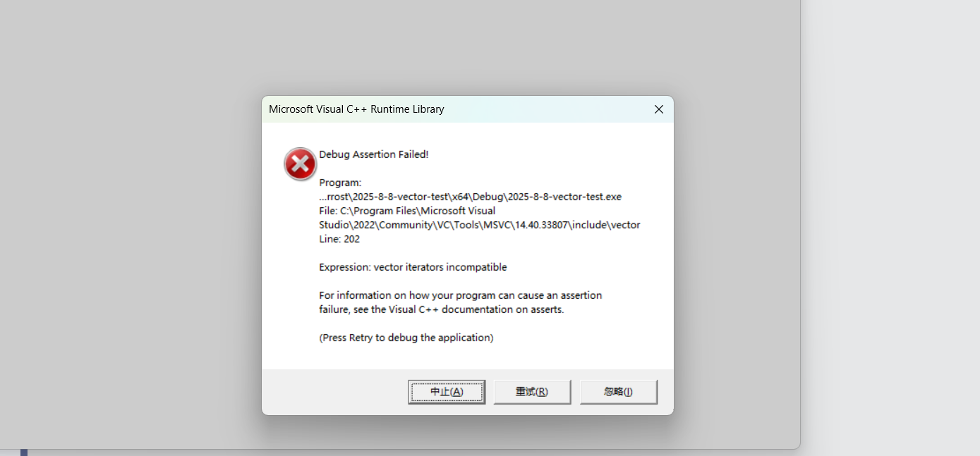
Task: Select the 忽略(I) ignore button
Action: [618, 392]
